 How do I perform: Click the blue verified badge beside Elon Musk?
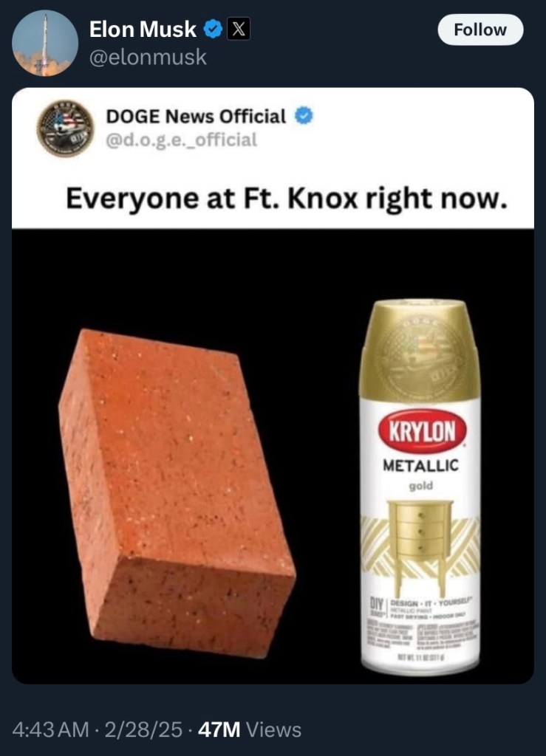[x=212, y=30]
